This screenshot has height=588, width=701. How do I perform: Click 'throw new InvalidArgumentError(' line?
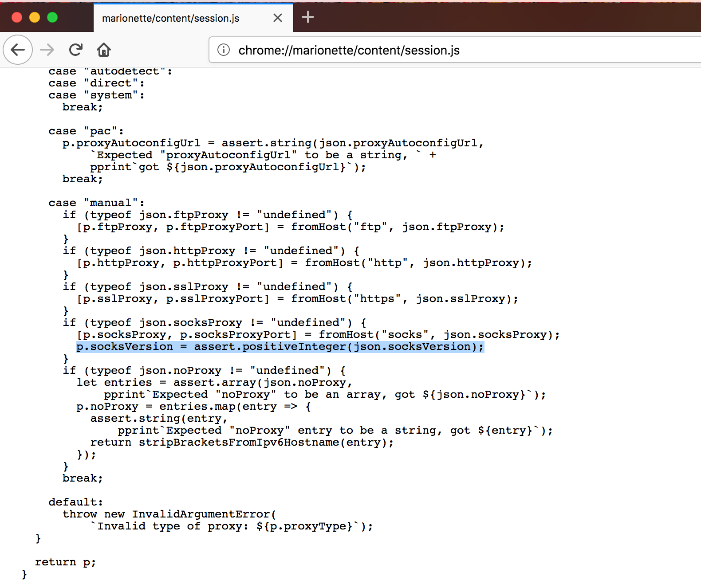(x=169, y=514)
